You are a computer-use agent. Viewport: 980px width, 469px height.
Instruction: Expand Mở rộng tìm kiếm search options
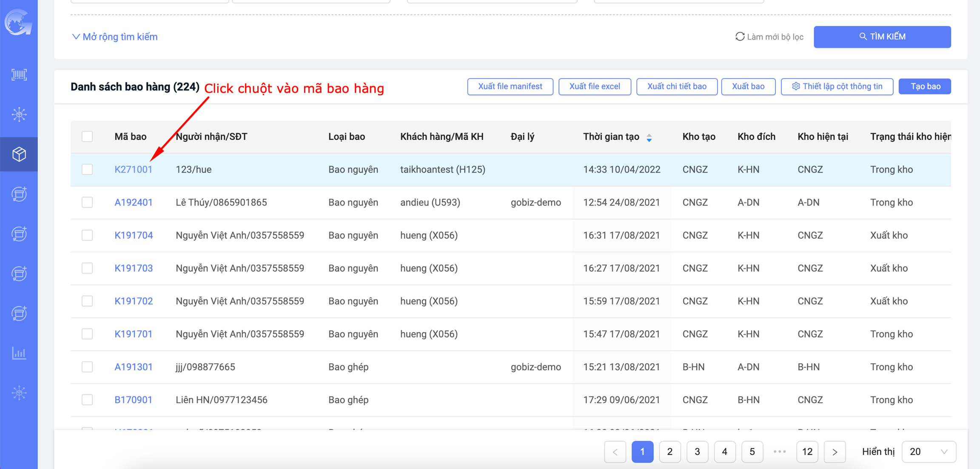click(x=114, y=37)
